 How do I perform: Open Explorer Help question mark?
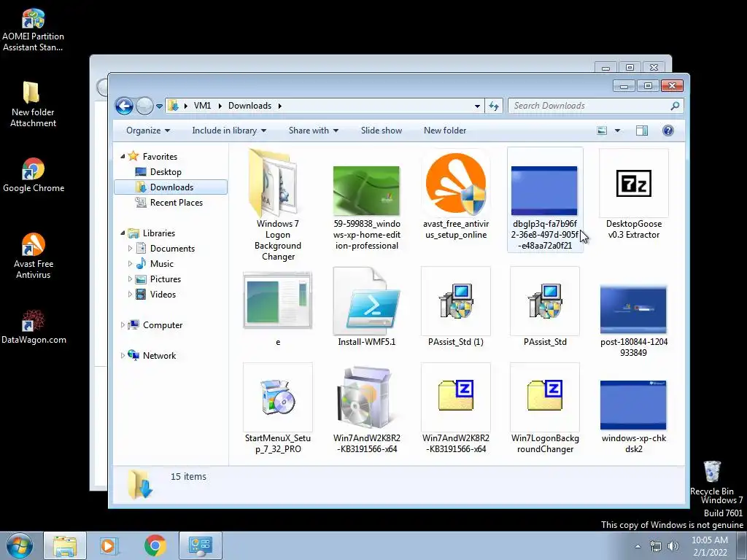[x=668, y=131]
